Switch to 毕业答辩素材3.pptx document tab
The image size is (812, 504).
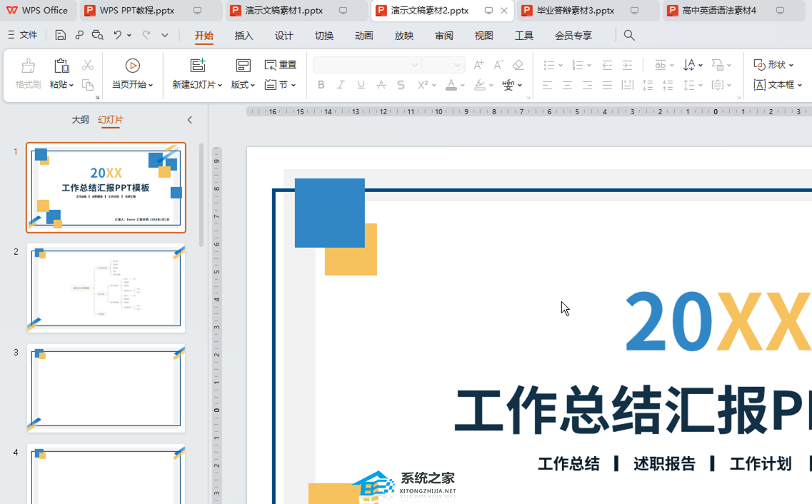click(x=588, y=10)
